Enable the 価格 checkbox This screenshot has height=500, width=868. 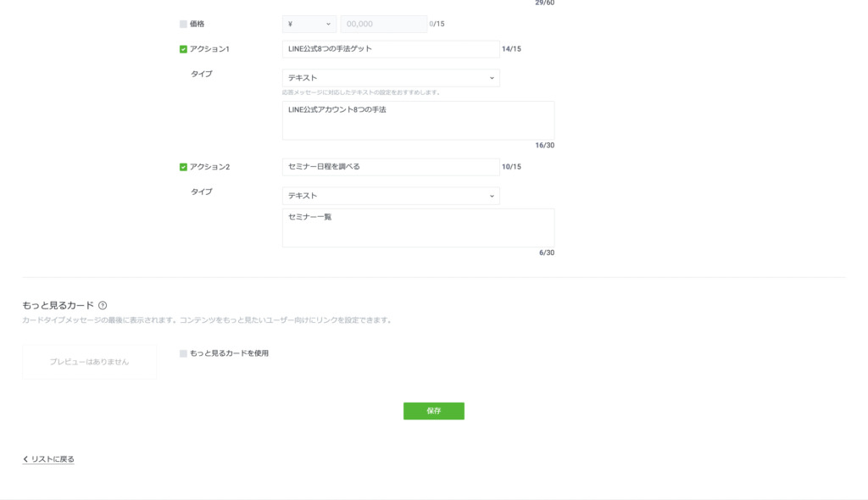183,24
